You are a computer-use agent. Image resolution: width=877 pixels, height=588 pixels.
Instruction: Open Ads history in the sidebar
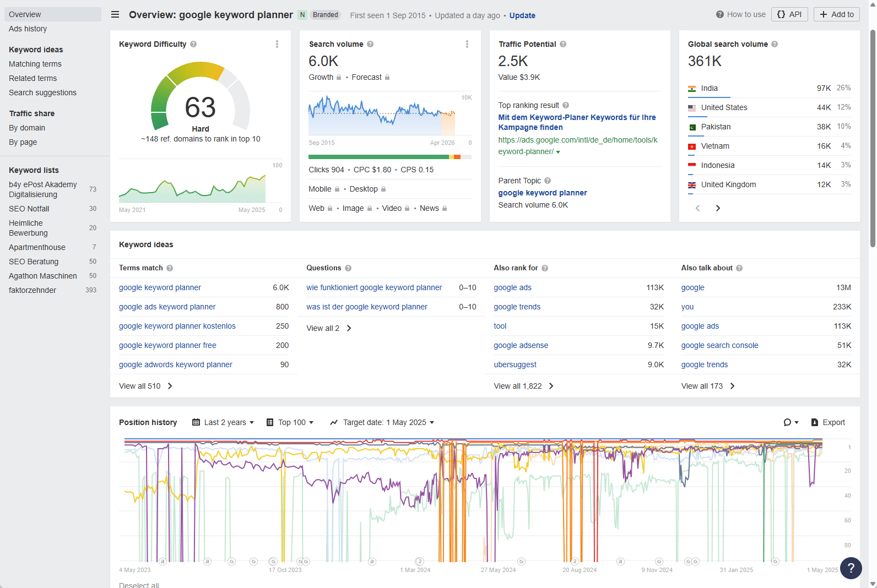click(28, 29)
